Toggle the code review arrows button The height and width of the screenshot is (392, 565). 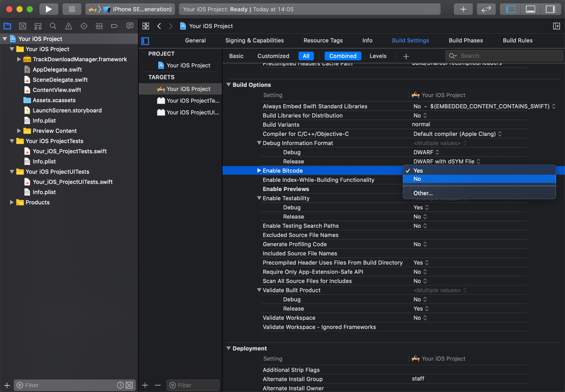coord(486,9)
